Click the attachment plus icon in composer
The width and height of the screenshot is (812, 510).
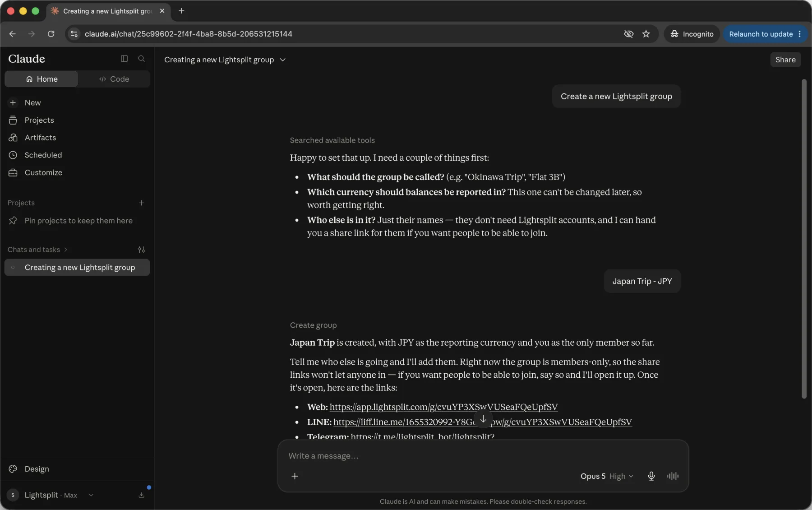pyautogui.click(x=295, y=476)
